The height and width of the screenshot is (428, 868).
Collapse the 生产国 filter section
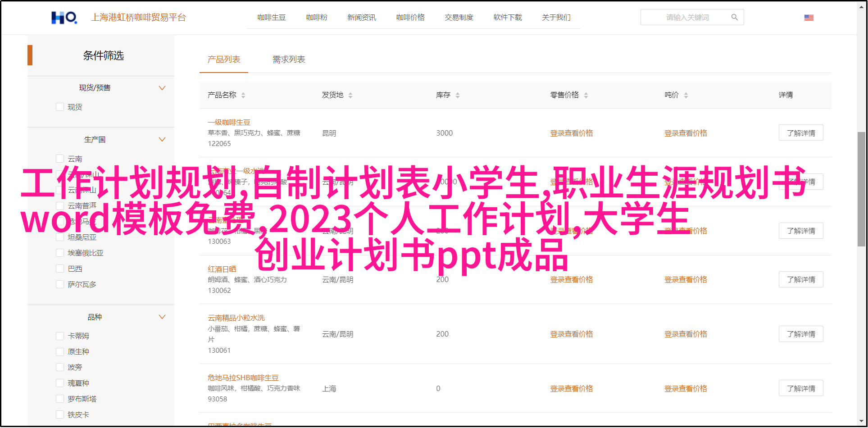162,140
